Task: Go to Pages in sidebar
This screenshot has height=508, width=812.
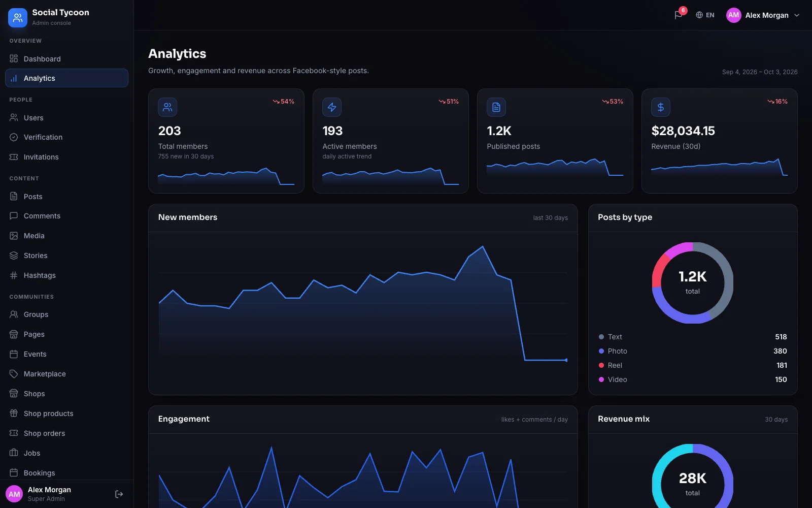Action: (66, 334)
